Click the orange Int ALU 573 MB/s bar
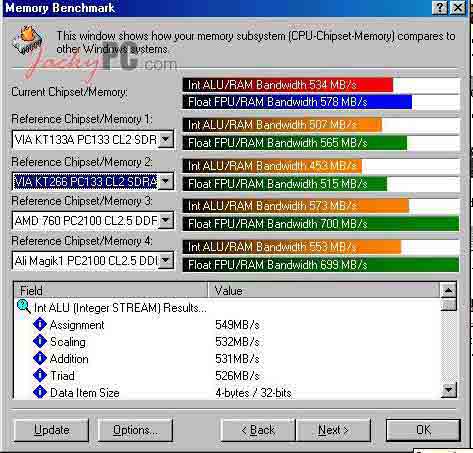 (x=296, y=206)
